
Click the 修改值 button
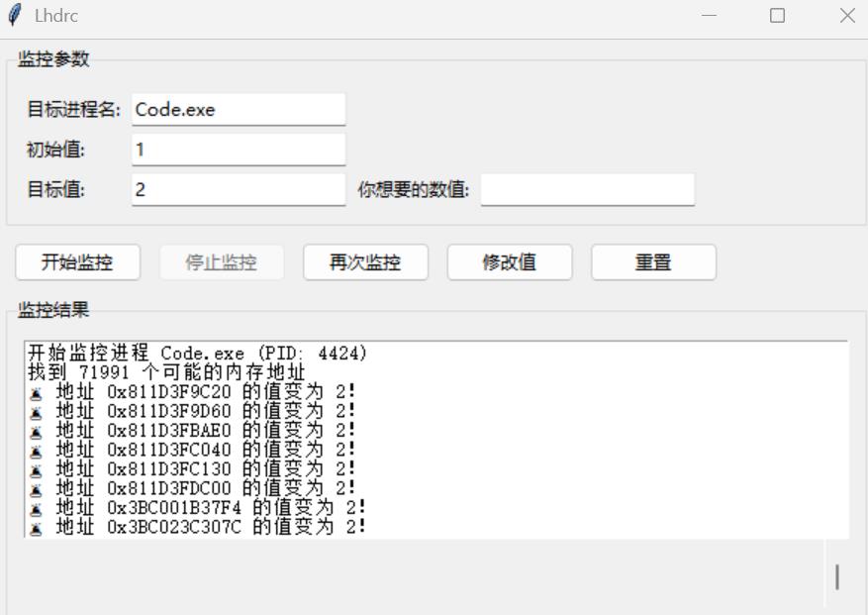coord(509,262)
